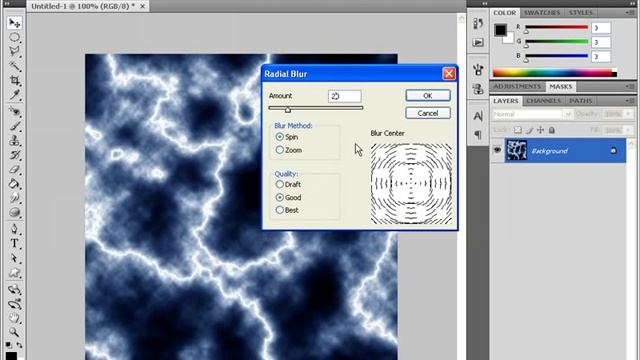Screen dimensions: 640x360
Task: Select the Polygonal Lasso tool
Action: (x=14, y=51)
